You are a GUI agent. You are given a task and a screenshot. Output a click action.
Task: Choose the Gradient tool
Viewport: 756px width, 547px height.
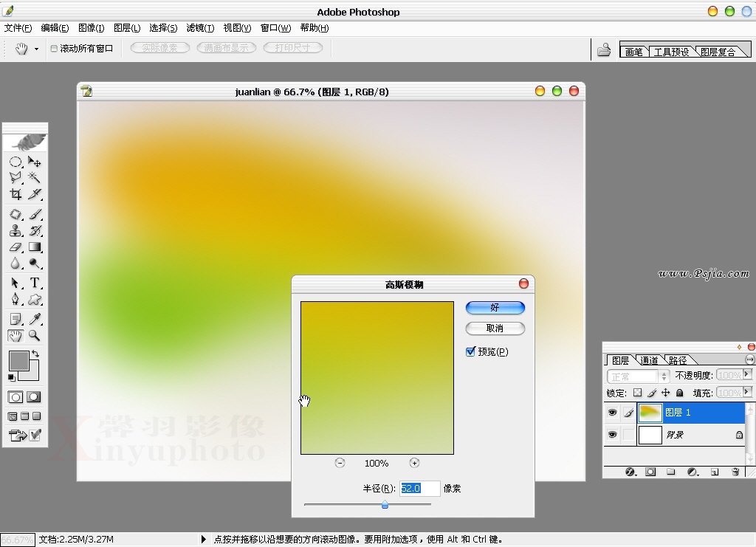(35, 247)
